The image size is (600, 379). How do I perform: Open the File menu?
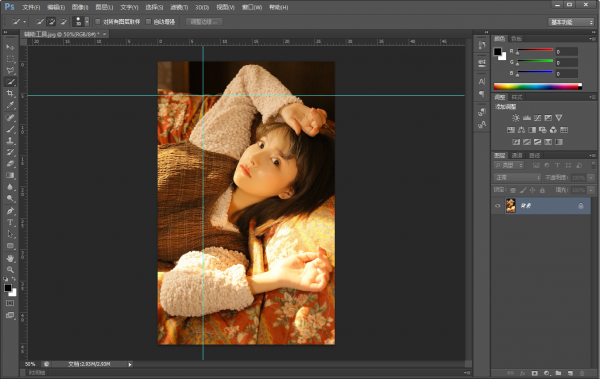click(31, 7)
